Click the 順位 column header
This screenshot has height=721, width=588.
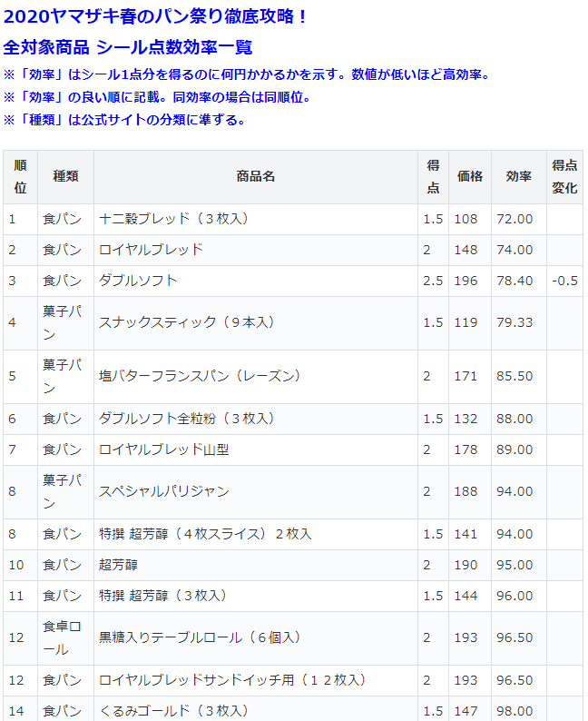pos(20,177)
